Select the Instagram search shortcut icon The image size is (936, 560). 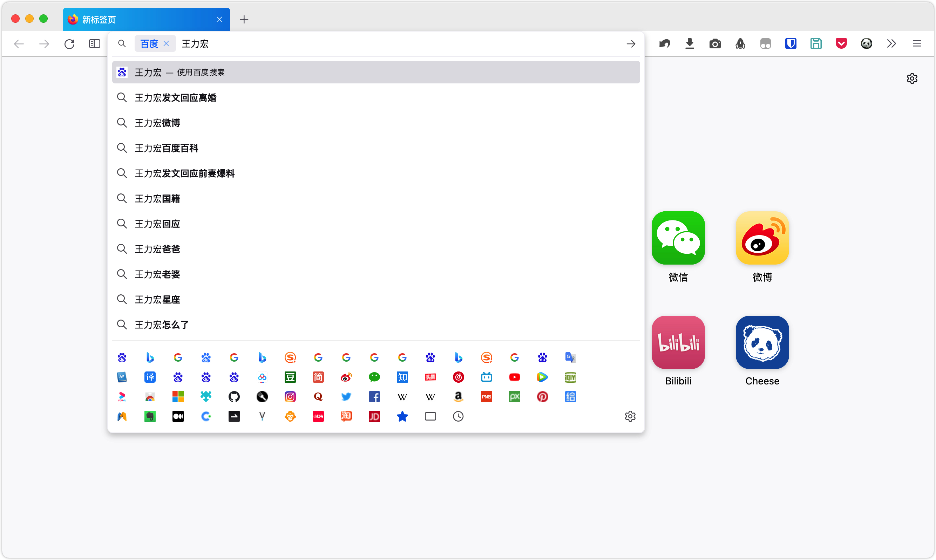[290, 397]
